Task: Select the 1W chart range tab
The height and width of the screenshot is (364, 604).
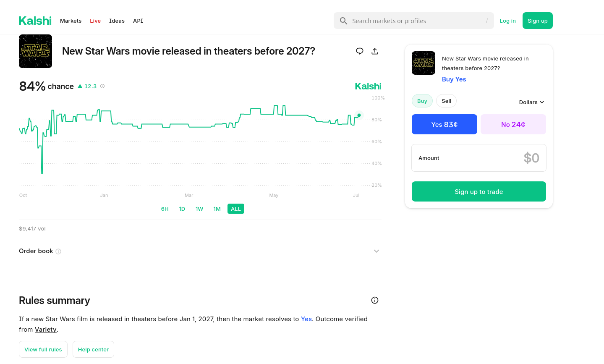Action: coord(199,209)
